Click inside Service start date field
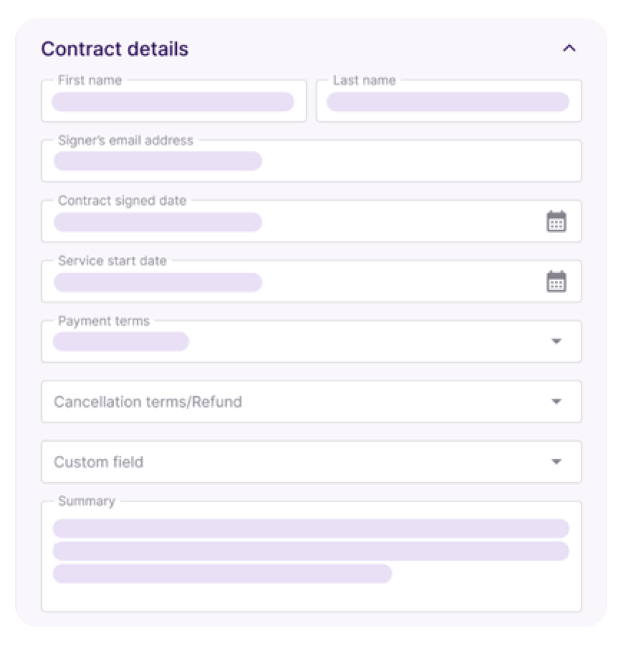This screenshot has width=623, height=645. [x=311, y=281]
